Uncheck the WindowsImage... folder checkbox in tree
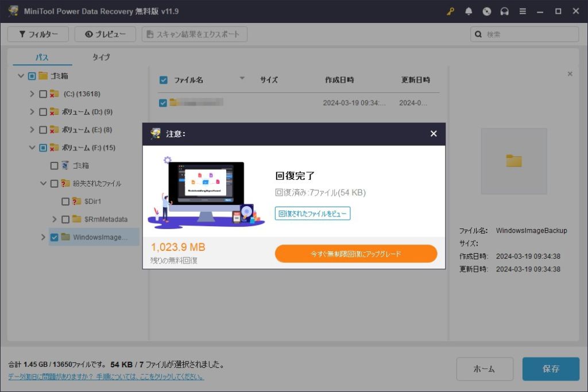This screenshot has height=392, width=588. click(54, 237)
